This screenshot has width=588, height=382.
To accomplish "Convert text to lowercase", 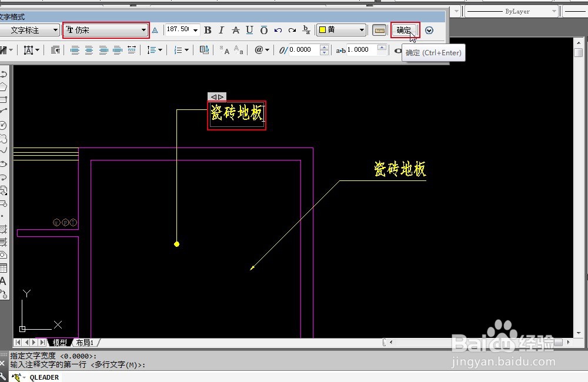I will 239,50.
